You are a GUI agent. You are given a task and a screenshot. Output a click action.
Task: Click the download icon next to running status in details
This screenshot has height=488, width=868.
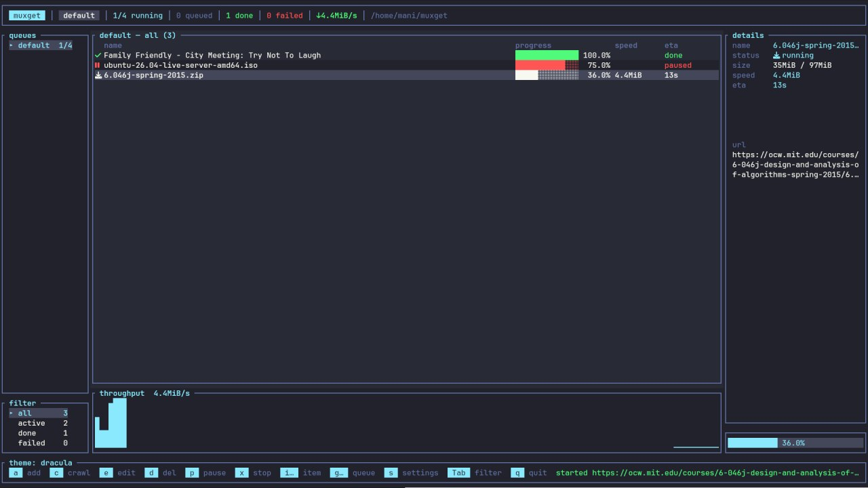click(x=776, y=56)
